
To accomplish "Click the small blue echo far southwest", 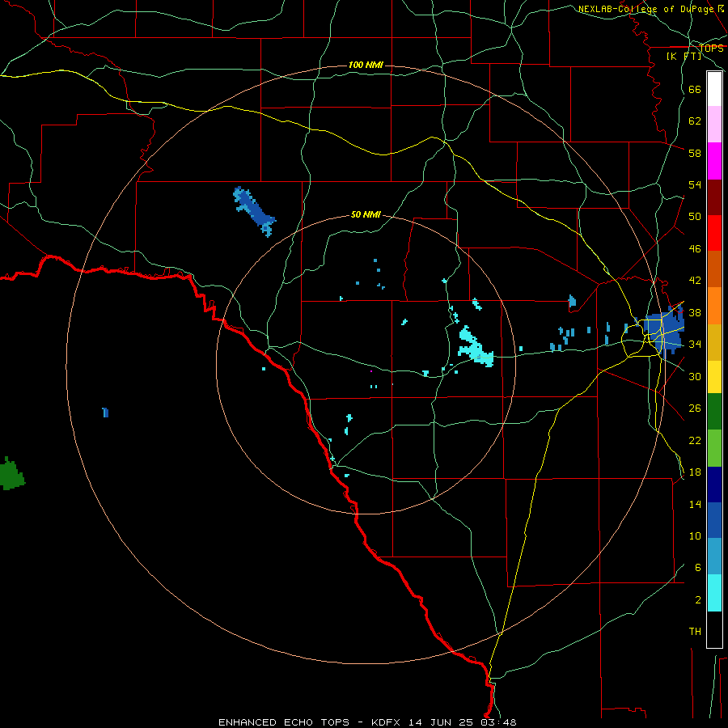I will coord(105,413).
